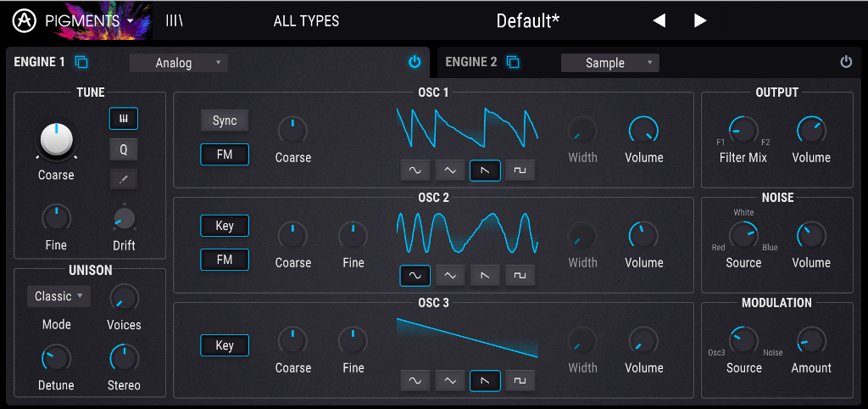Click the OSC 3 Coarse knob

point(292,341)
